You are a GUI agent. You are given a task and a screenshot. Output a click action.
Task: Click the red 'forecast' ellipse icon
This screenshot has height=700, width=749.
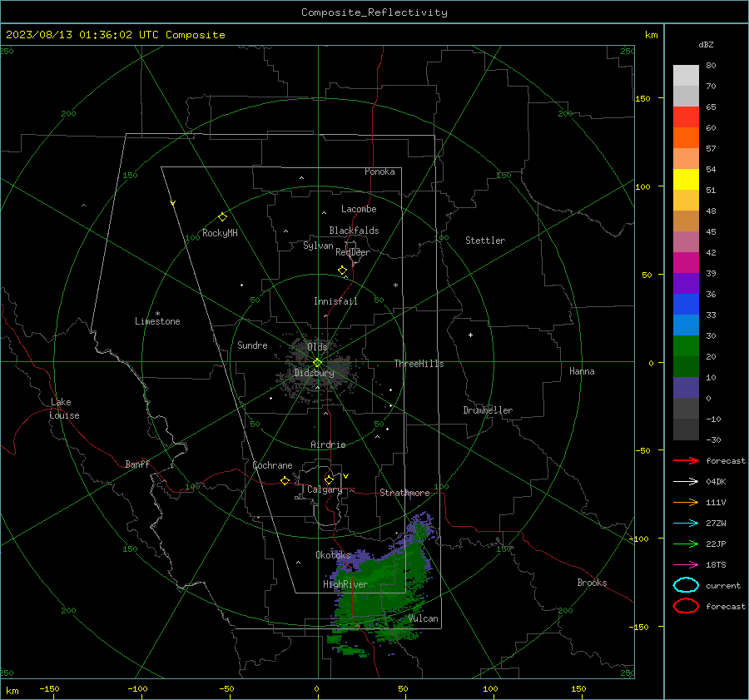pyautogui.click(x=686, y=606)
